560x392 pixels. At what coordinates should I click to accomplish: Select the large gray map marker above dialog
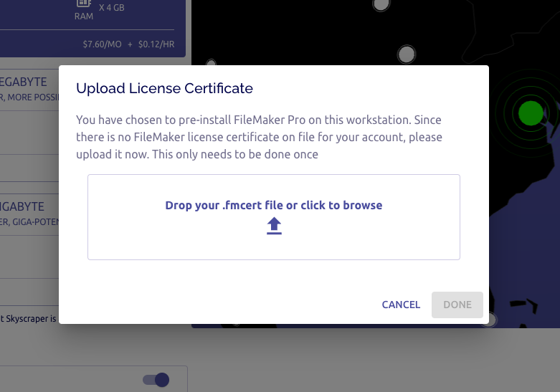click(407, 54)
